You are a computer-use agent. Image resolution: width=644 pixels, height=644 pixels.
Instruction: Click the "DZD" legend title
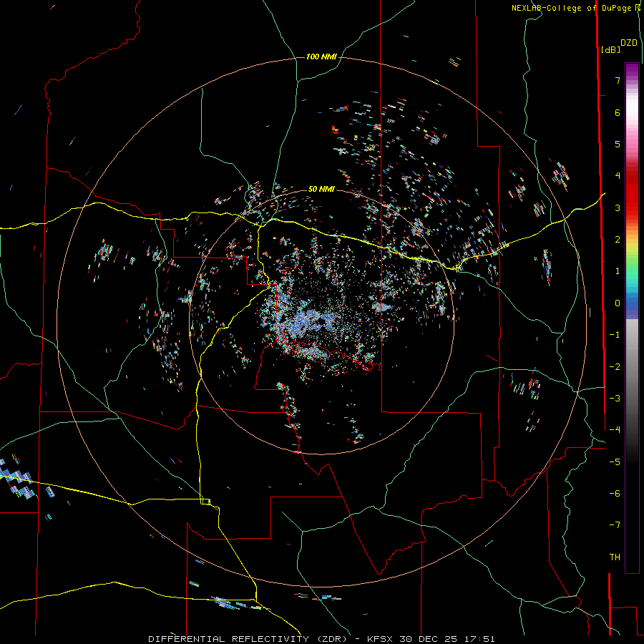(628, 43)
